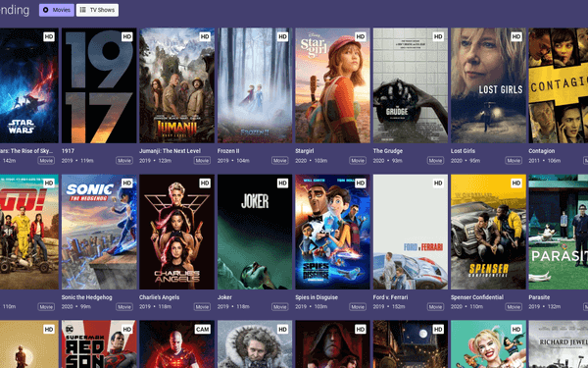Open the Spenser Confidential poster
Image resolution: width=588 pixels, height=368 pixels.
pyautogui.click(x=489, y=232)
